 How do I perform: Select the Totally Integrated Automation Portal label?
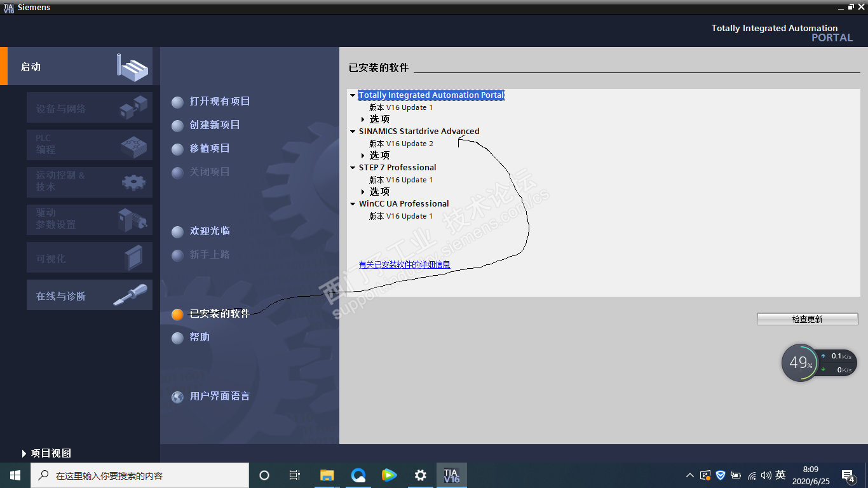click(431, 95)
